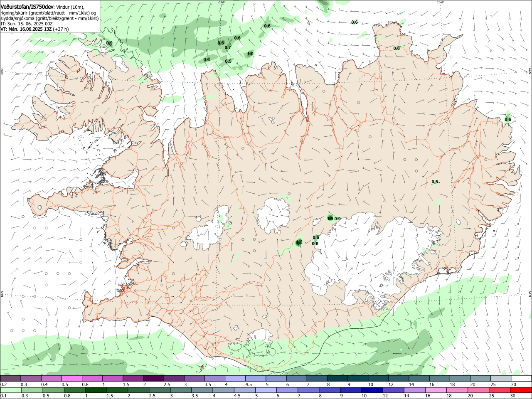Click the forecast start line 'IT: Sun. 15. 06. 2025 00Z'
This screenshot has width=532, height=399.
click(x=27, y=24)
